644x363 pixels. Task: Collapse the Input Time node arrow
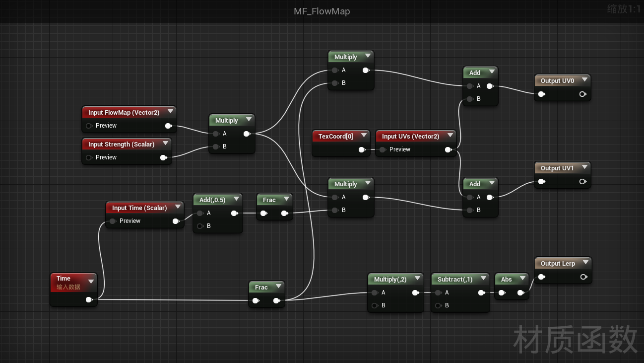point(178,207)
